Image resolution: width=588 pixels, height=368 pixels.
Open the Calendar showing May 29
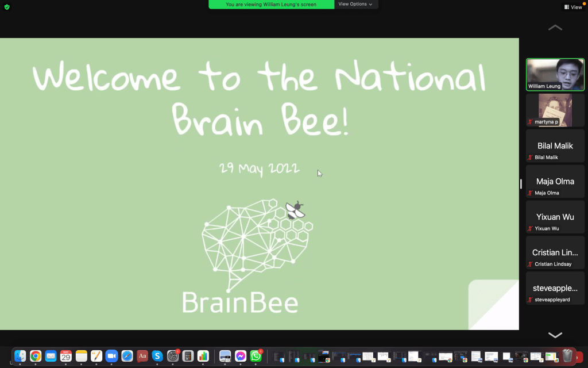pyautogui.click(x=66, y=356)
